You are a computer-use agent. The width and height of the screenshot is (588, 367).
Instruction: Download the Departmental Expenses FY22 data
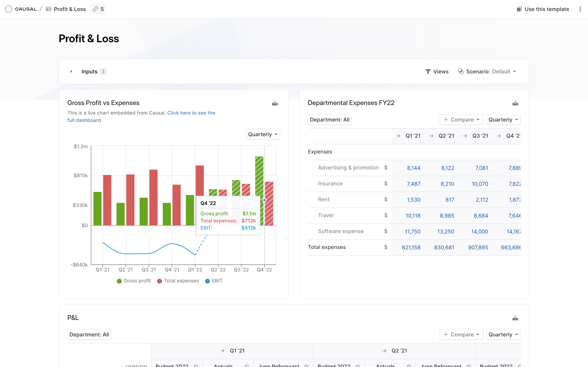tap(516, 103)
